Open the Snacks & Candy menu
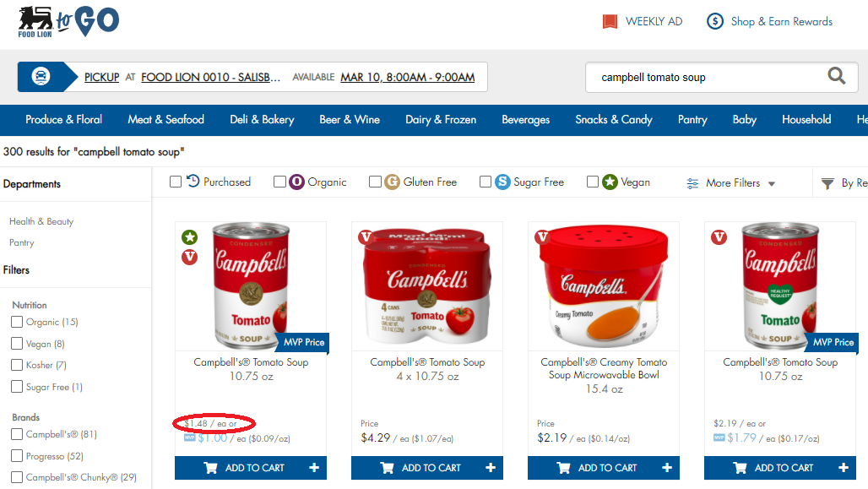The height and width of the screenshot is (489, 868). 613,120
